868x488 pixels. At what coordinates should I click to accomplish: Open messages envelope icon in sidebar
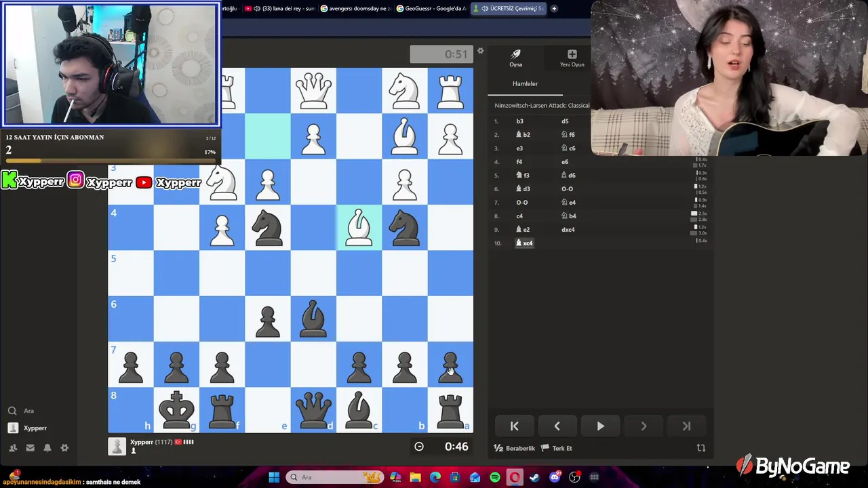pos(30,448)
